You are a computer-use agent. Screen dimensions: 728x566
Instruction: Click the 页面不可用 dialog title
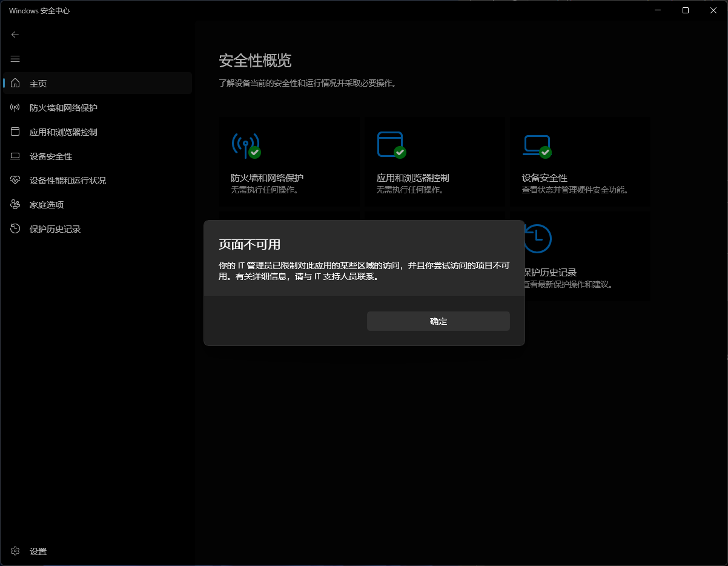click(x=250, y=245)
